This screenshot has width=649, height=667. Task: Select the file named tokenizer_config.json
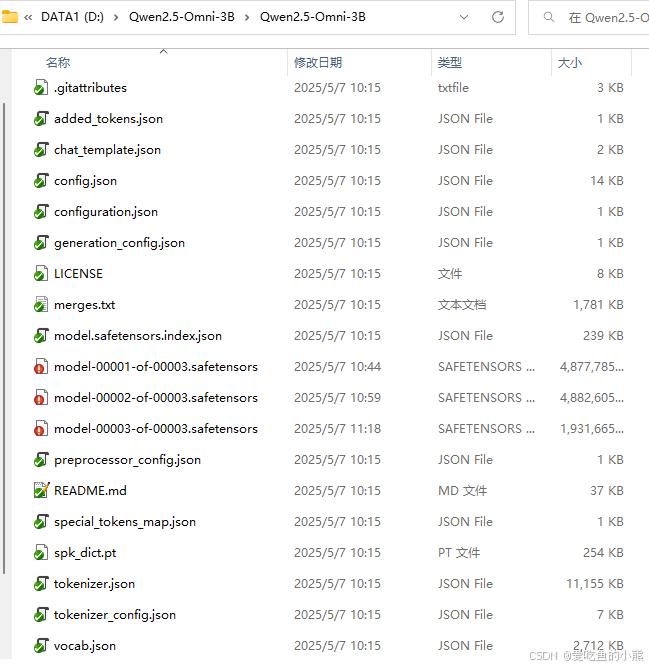tap(115, 615)
